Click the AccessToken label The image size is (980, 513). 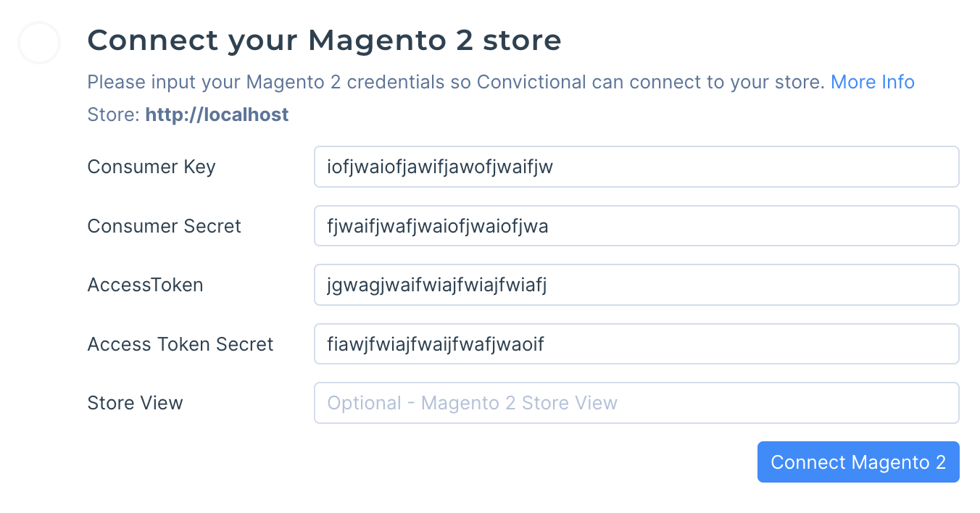click(x=145, y=285)
